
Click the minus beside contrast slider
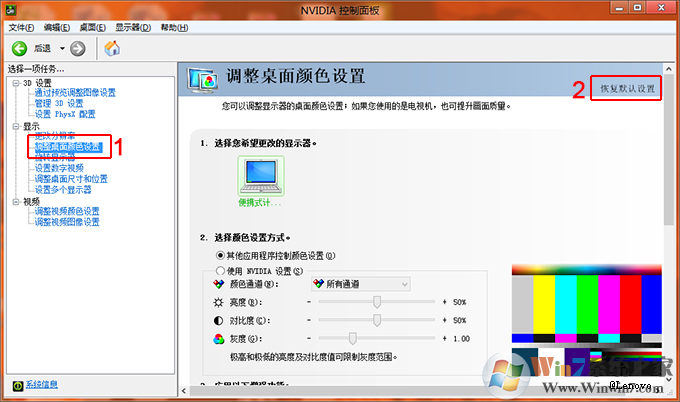click(309, 320)
